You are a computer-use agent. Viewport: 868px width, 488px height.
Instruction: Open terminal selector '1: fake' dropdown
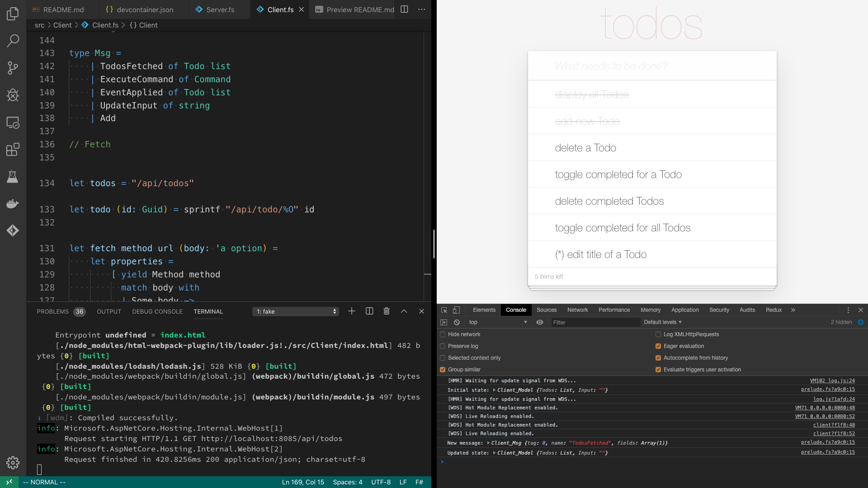click(296, 311)
